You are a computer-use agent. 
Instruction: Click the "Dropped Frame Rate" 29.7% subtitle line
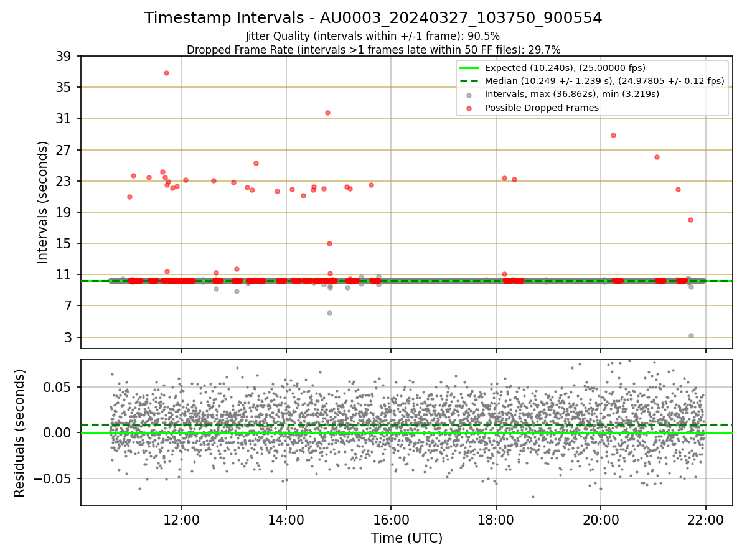(x=374, y=49)
